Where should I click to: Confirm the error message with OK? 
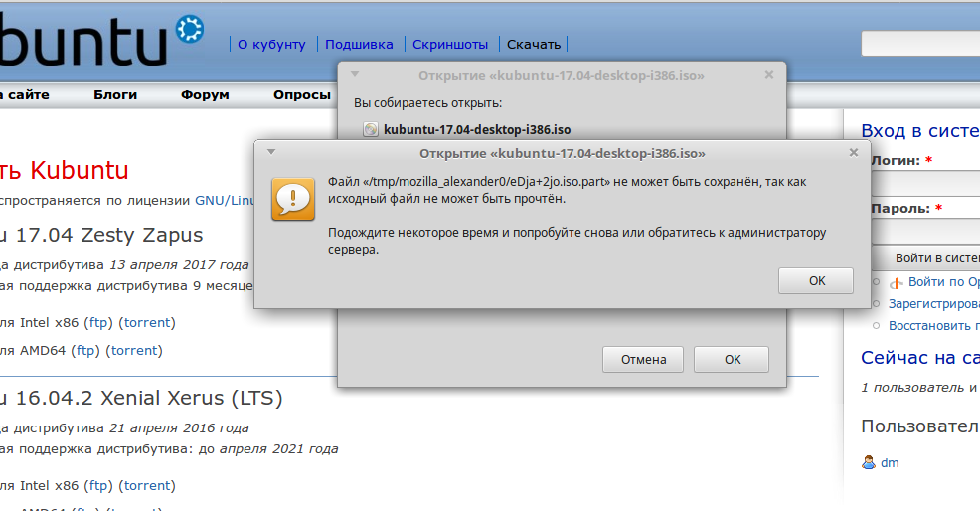pyautogui.click(x=816, y=280)
